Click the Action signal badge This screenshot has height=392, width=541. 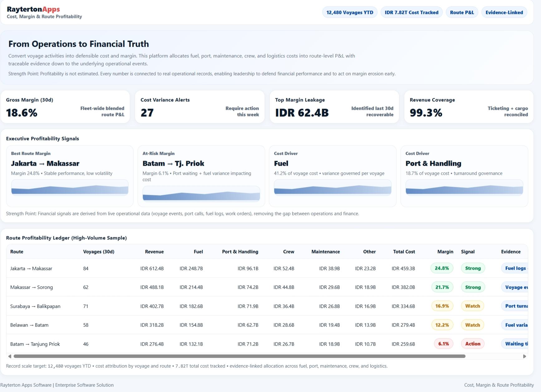click(472, 344)
